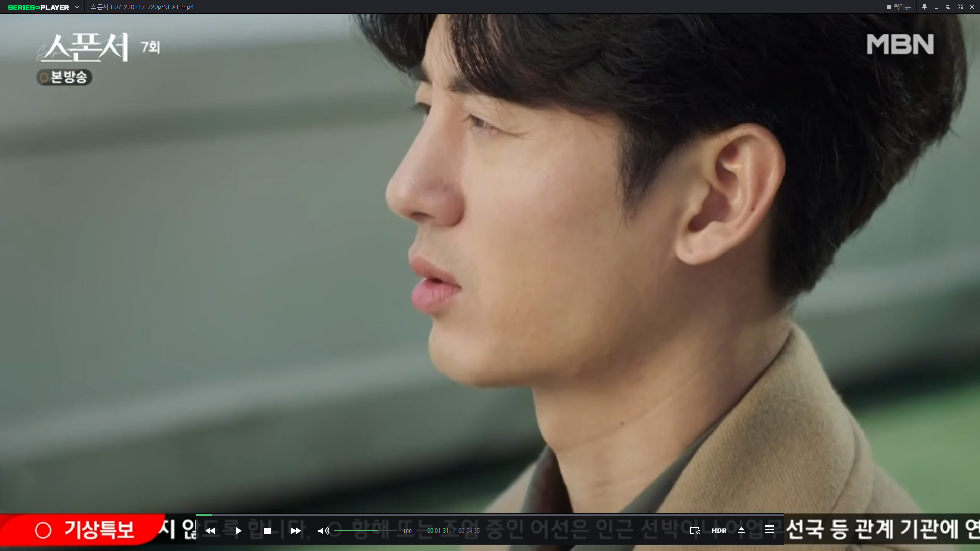This screenshot has width=980, height=551.
Task: Click the volume value 100
Action: pyautogui.click(x=407, y=531)
